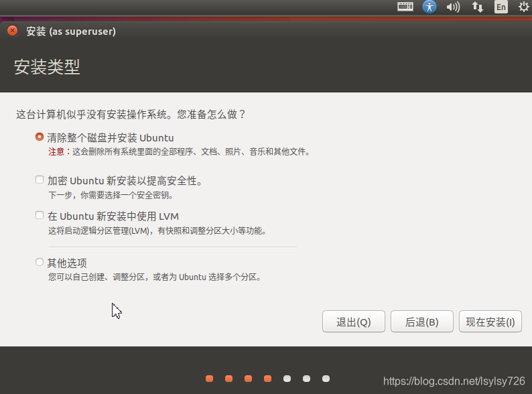Close the 安装 installer window
Image resolution: width=532 pixels, height=394 pixels.
(13, 31)
